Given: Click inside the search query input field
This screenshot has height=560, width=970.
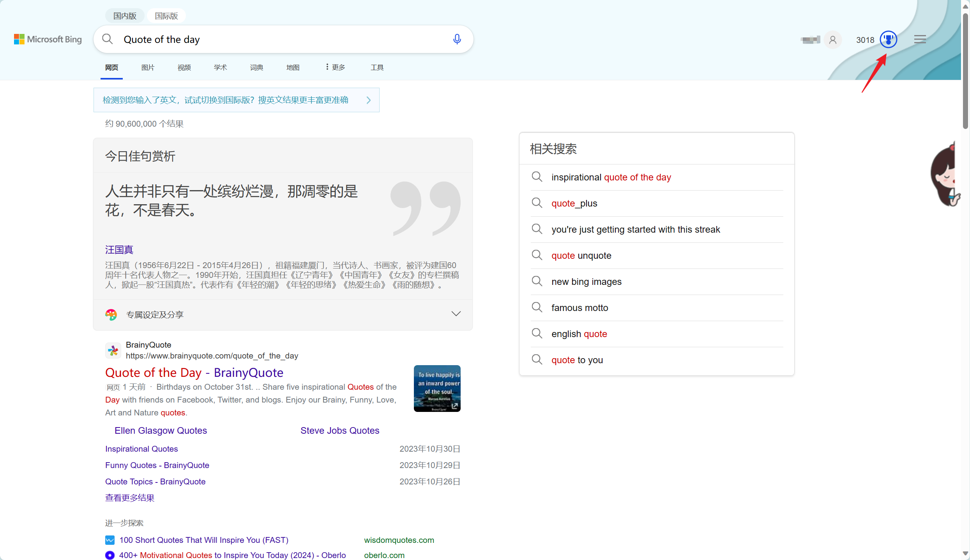Looking at the screenshot, I should 281,39.
